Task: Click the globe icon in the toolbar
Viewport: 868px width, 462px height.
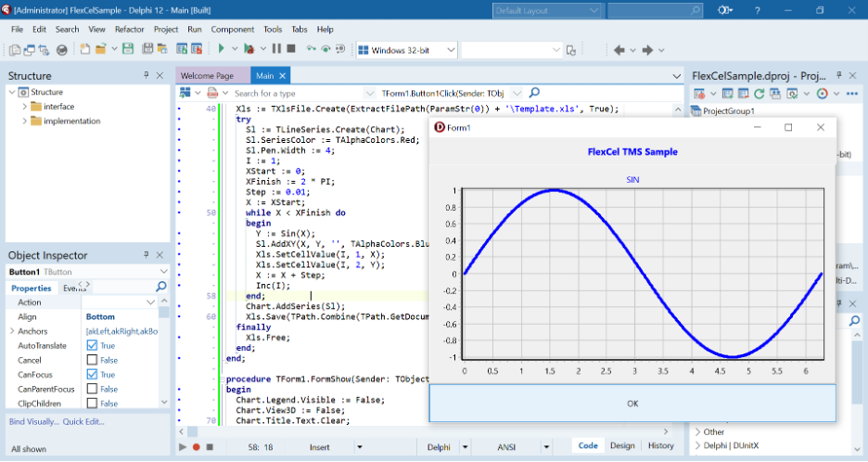Action: pyautogui.click(x=62, y=50)
